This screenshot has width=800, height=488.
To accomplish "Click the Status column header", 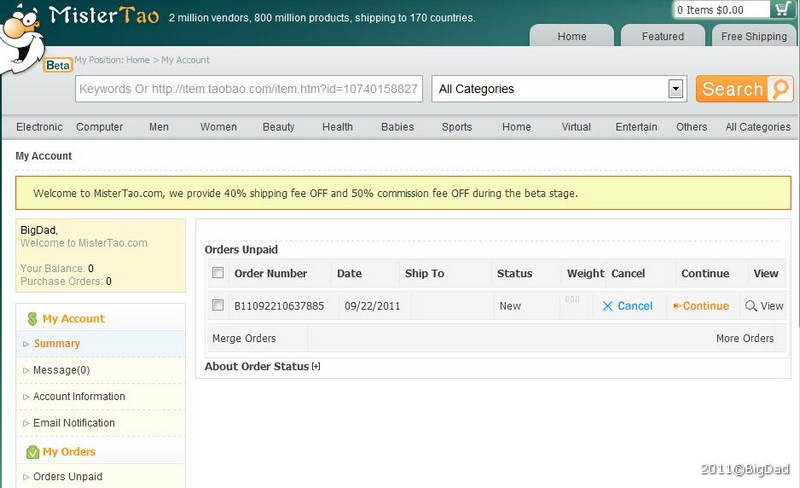I will point(514,274).
